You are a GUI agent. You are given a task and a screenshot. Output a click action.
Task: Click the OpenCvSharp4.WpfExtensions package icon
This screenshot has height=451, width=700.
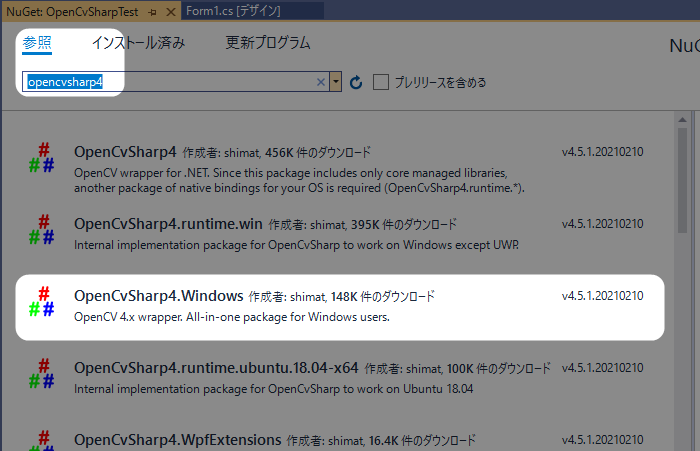[x=42, y=440]
